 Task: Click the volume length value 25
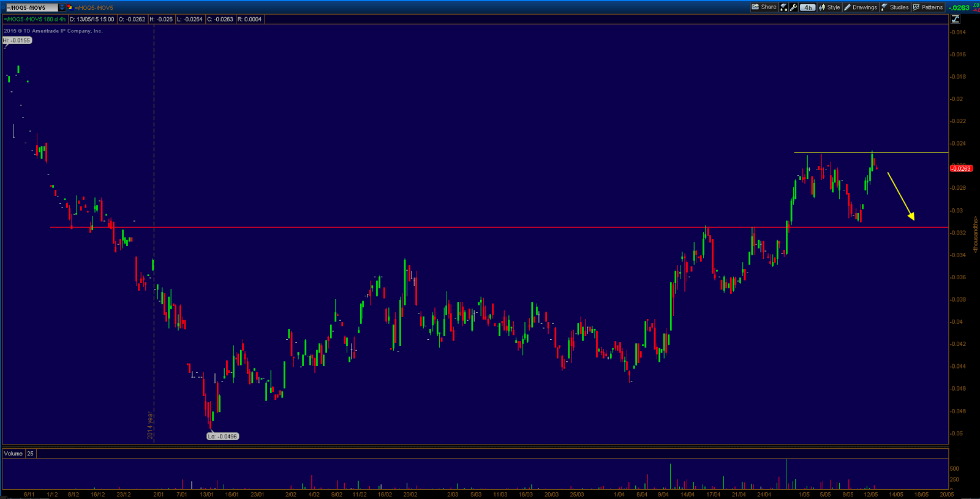pos(30,454)
